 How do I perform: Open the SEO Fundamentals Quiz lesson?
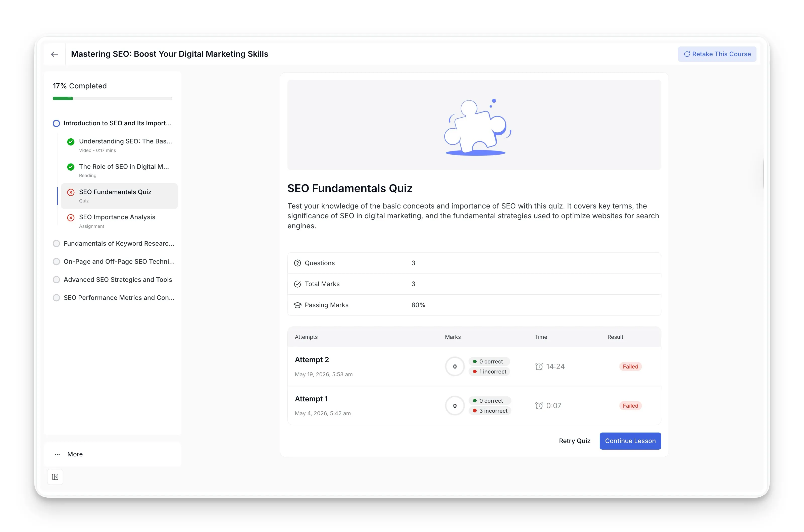(x=119, y=196)
